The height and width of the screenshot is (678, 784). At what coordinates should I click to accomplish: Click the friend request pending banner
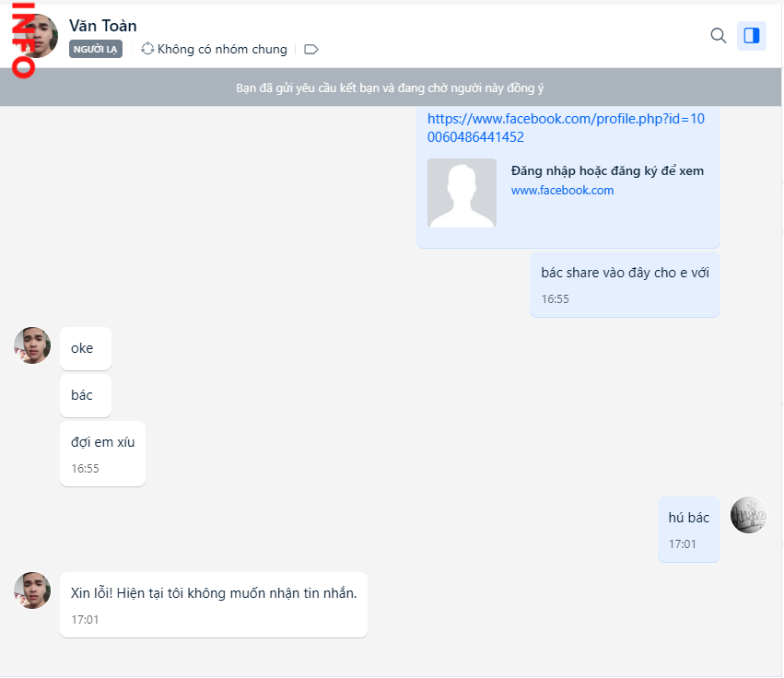[391, 88]
